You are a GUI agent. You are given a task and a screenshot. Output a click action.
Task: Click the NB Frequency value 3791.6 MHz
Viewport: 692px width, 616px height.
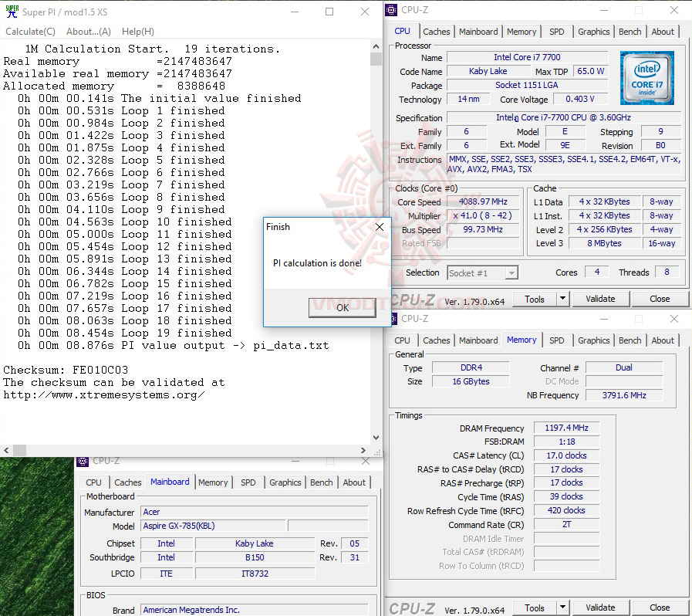pos(624,395)
